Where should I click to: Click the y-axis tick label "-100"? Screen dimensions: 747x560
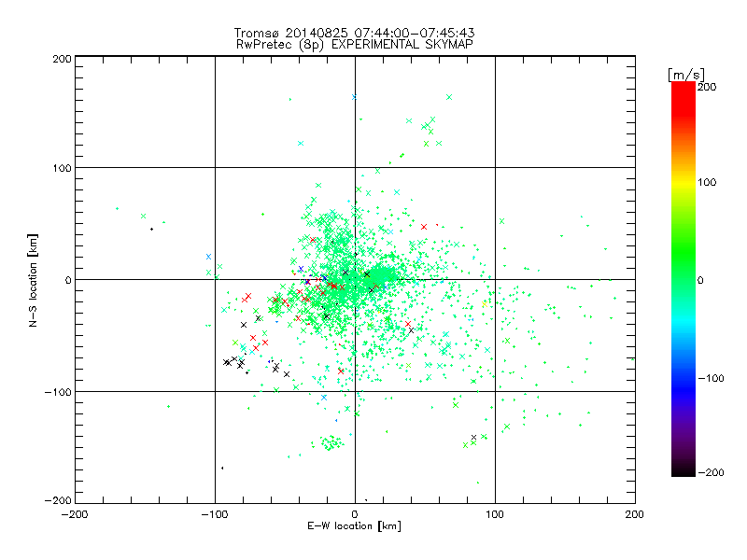tap(58, 392)
